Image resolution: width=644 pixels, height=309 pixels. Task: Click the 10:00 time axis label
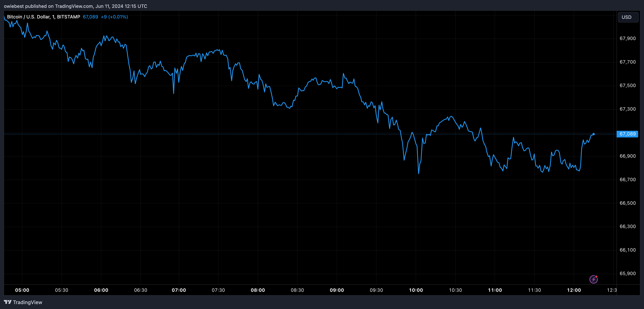pyautogui.click(x=416, y=290)
